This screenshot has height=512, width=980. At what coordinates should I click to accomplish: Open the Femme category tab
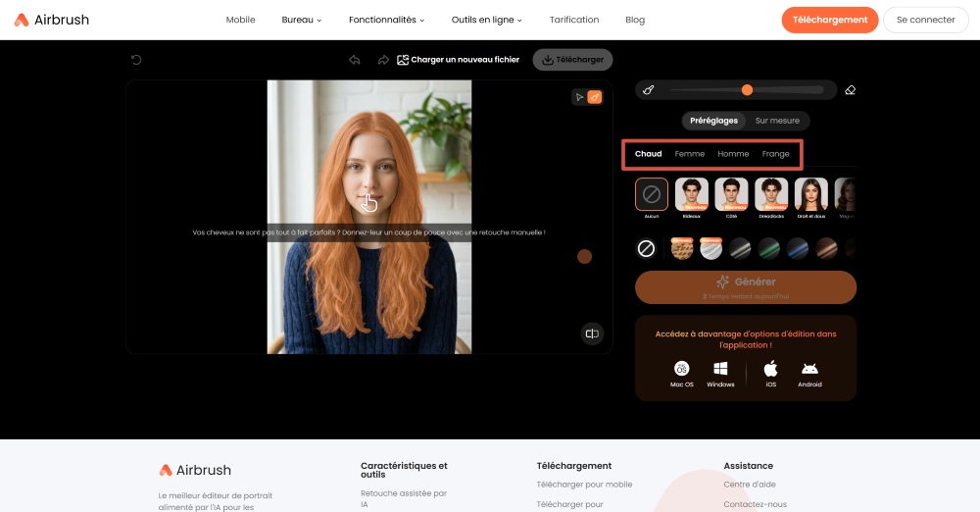point(689,154)
